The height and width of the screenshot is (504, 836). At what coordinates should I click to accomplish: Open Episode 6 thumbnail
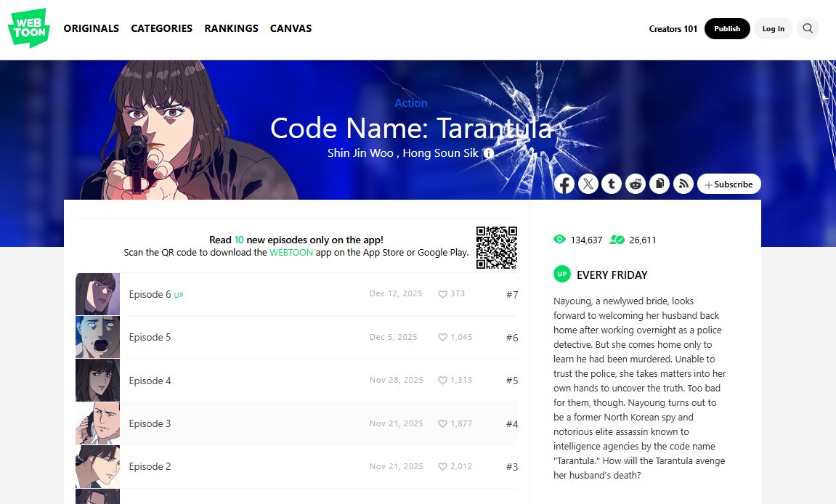click(97, 294)
